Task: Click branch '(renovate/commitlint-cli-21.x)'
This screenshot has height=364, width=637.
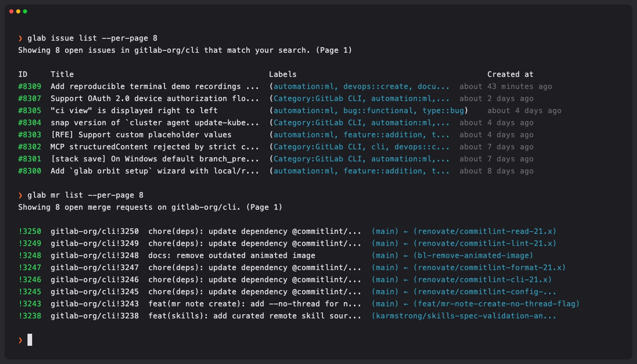Action: click(482, 279)
